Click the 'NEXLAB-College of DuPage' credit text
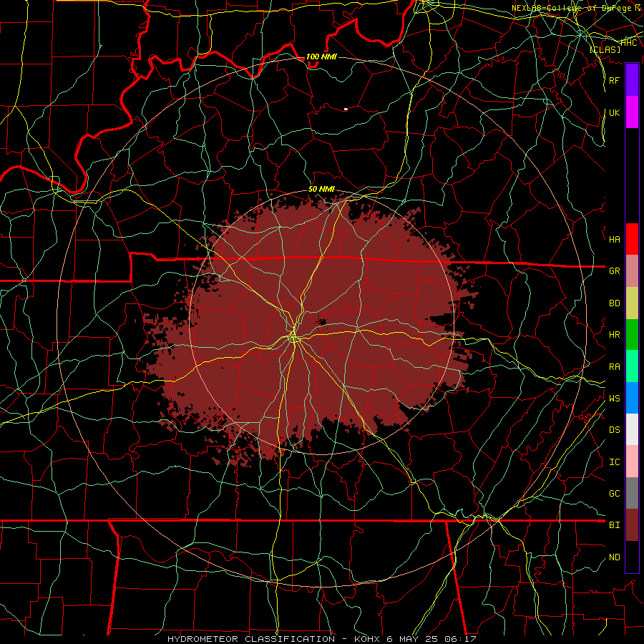The height and width of the screenshot is (644, 644). tap(570, 8)
